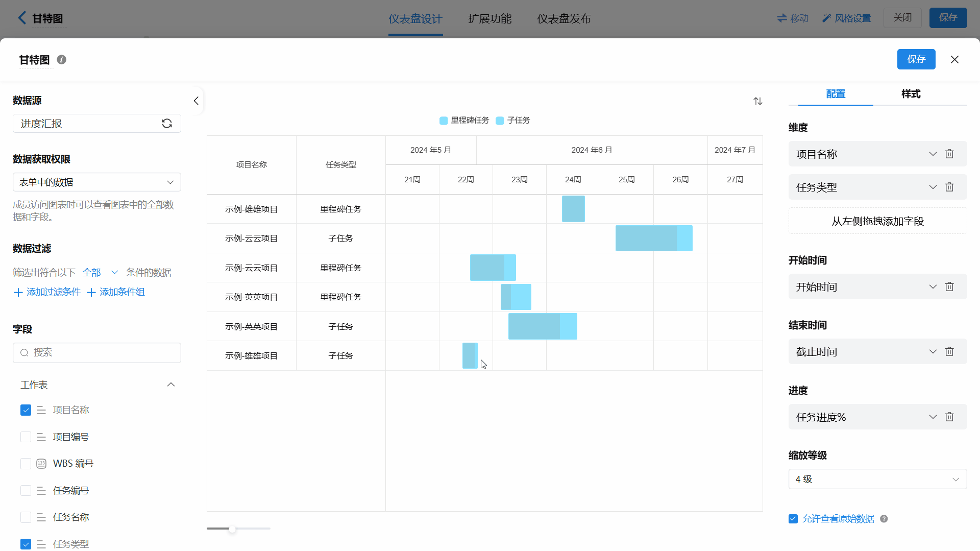The height and width of the screenshot is (551, 980).
Task: Toggle 允许查看原始数据 checkbox
Action: [x=793, y=519]
